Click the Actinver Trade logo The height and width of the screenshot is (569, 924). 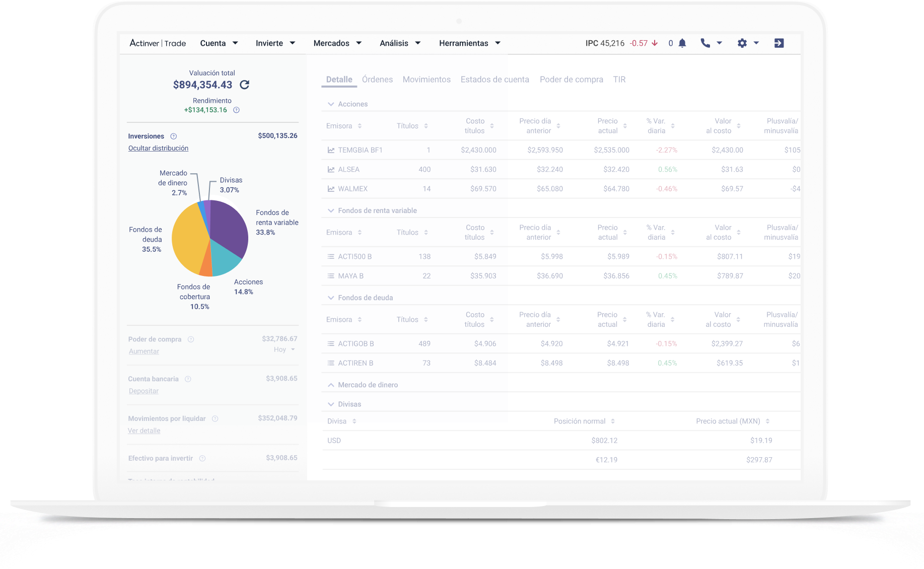pyautogui.click(x=158, y=43)
